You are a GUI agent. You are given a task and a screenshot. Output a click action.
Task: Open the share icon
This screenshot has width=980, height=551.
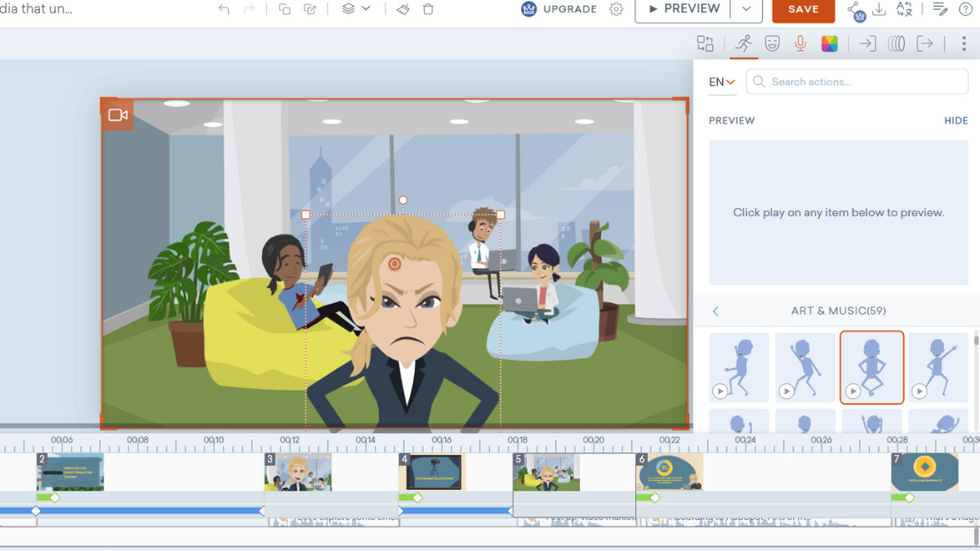click(x=854, y=10)
